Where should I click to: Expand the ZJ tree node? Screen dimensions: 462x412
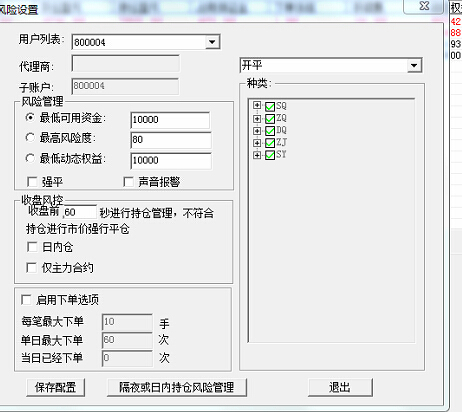pos(257,143)
